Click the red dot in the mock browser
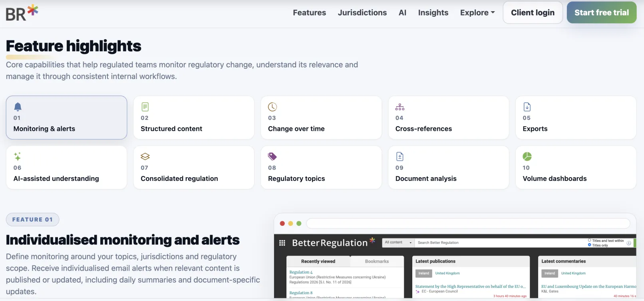Viewport: 644px width, 301px height. 282,224
